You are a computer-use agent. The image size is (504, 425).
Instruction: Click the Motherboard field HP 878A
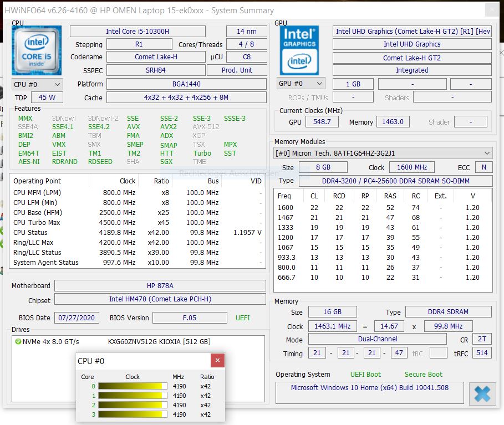(x=160, y=285)
